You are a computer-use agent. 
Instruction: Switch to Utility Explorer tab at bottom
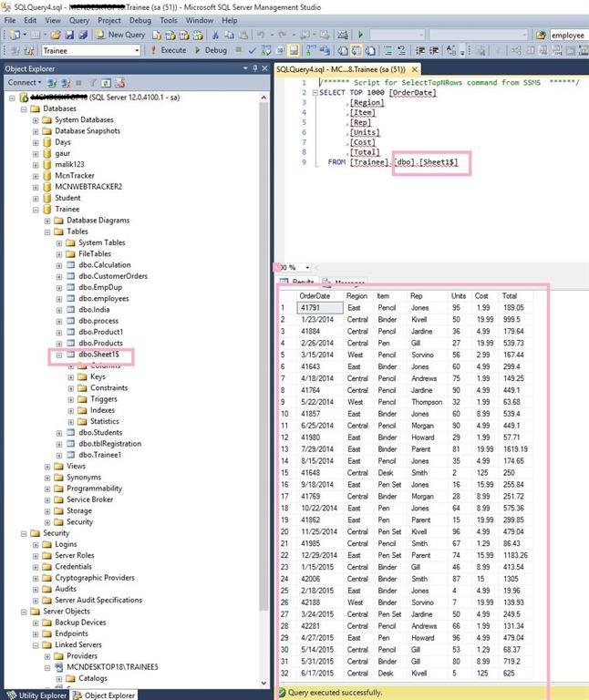click(36, 695)
